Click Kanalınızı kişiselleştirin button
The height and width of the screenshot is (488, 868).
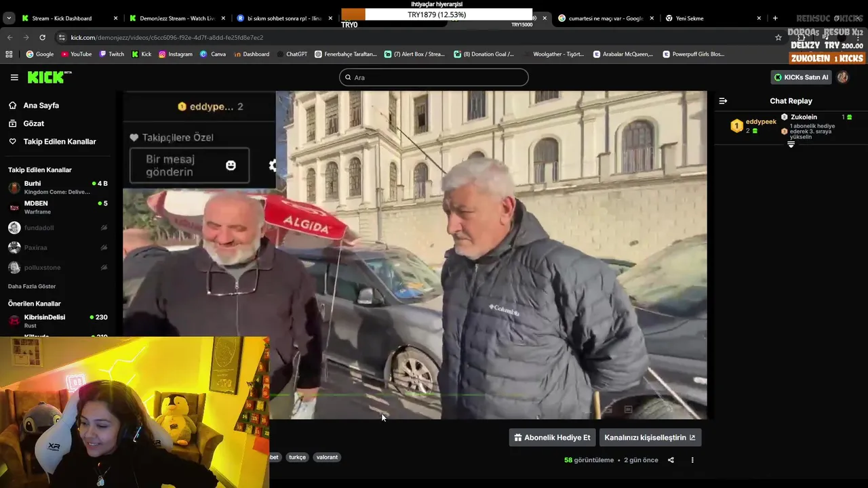(x=650, y=438)
